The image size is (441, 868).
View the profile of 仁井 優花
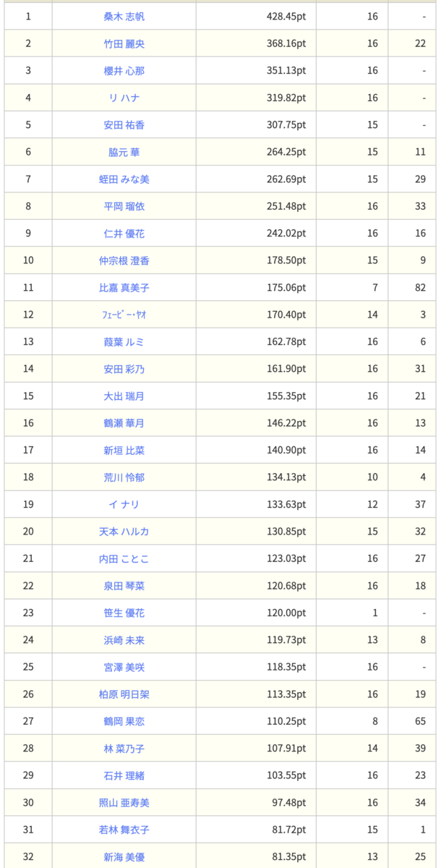(124, 234)
